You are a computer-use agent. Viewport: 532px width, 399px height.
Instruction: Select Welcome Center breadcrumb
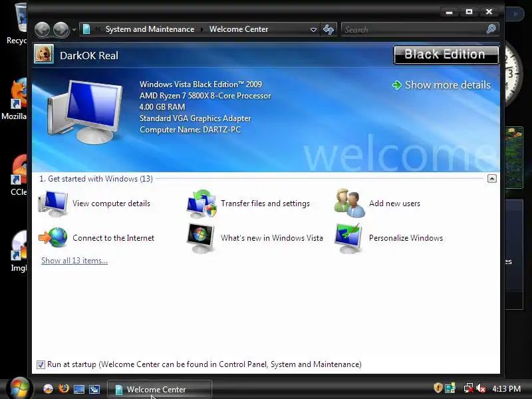[239, 29]
